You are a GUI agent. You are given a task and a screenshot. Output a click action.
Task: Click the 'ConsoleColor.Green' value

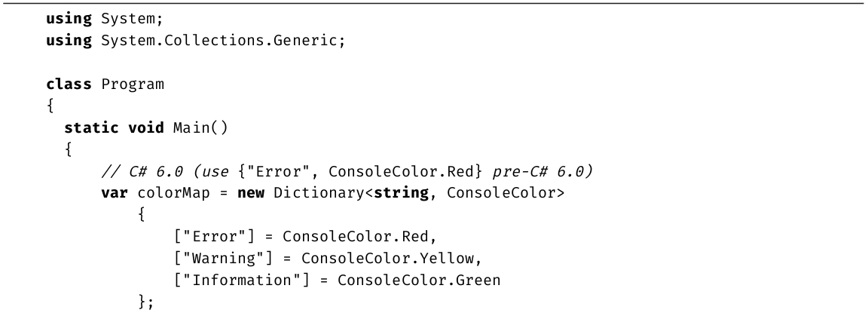[418, 281]
